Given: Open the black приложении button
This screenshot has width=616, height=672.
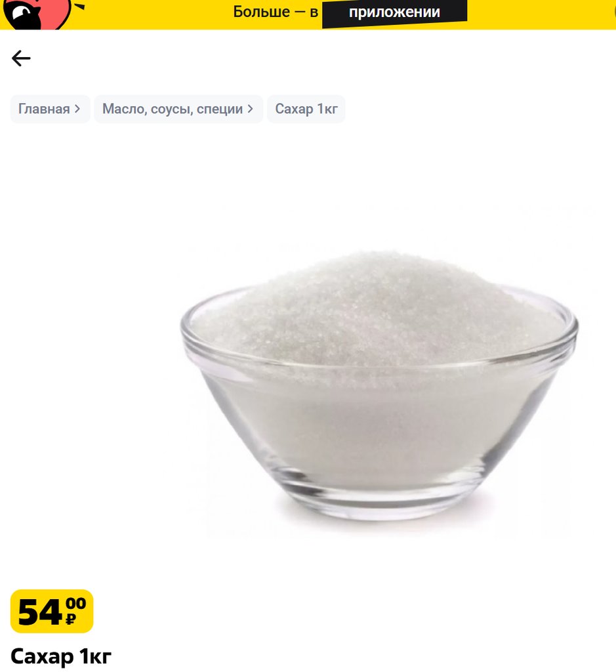Looking at the screenshot, I should pyautogui.click(x=394, y=13).
